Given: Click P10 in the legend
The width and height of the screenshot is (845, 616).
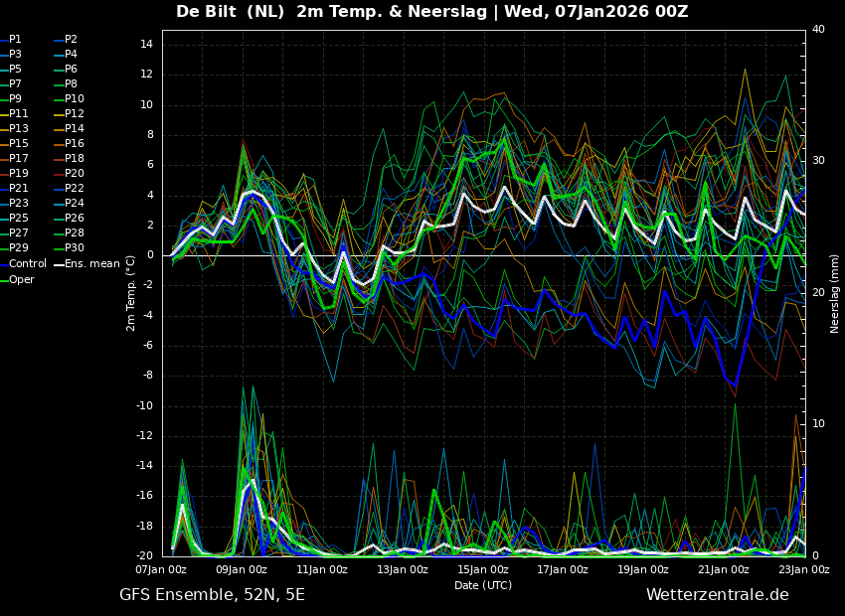Looking at the screenshot, I should click(69, 99).
